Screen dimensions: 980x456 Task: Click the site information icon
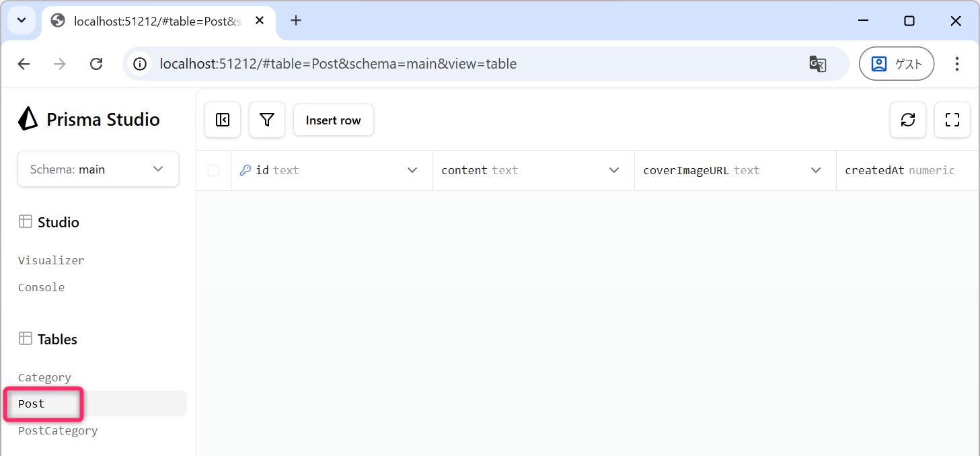pos(140,64)
